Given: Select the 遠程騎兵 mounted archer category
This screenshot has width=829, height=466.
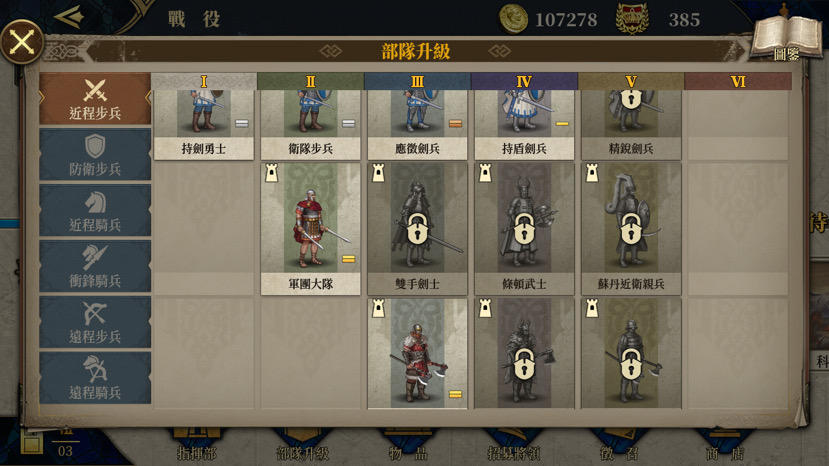Looking at the screenshot, I should (95, 379).
